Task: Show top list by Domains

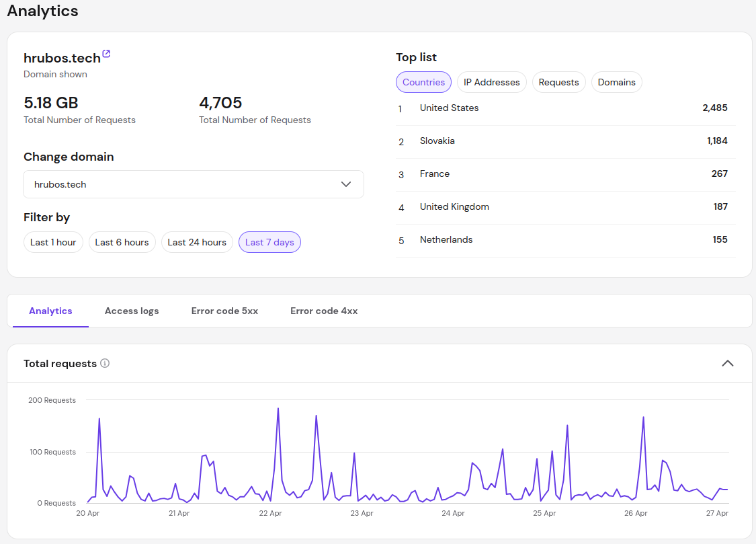Action: 616,82
